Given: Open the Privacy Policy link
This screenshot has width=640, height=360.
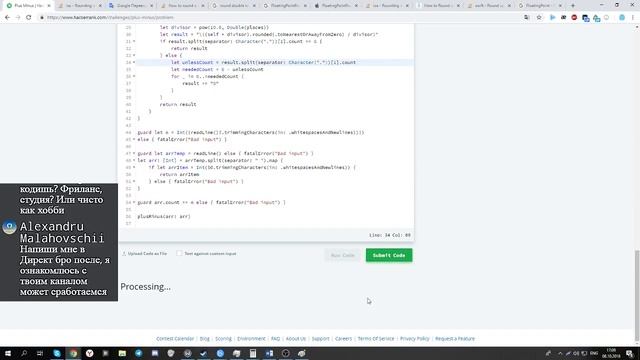Looking at the screenshot, I should (415, 338).
